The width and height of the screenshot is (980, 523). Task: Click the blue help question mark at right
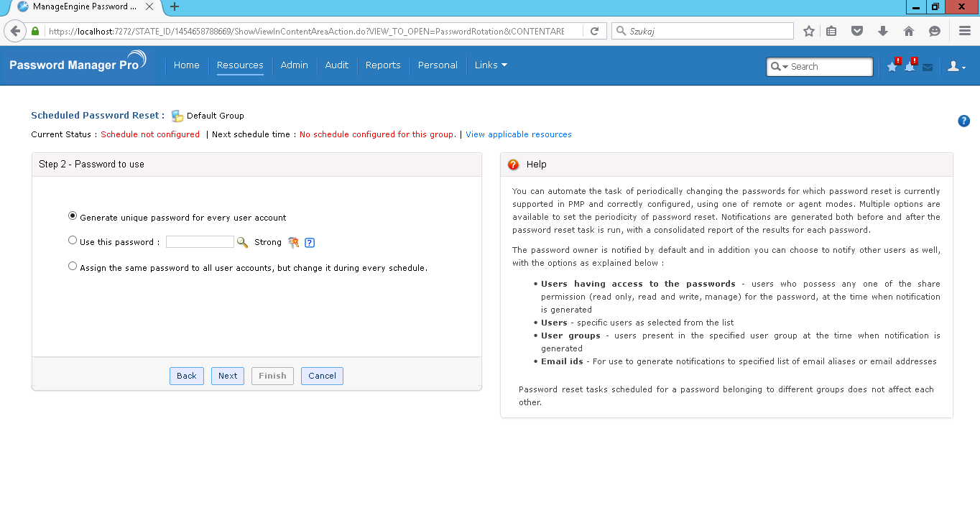(964, 121)
